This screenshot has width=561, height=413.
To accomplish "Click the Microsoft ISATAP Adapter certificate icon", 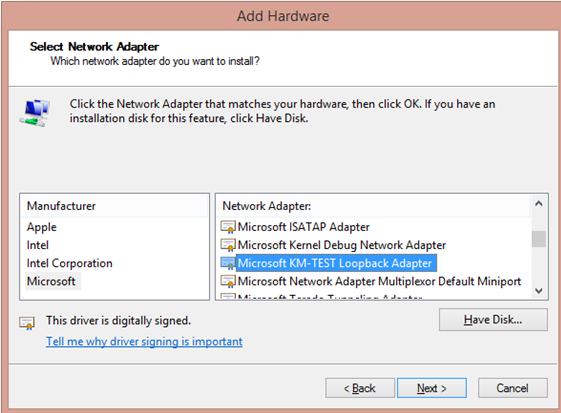I will tap(228, 227).
